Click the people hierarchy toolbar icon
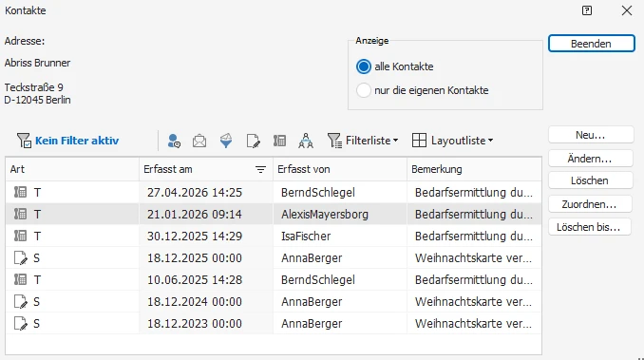Image resolution: width=644 pixels, height=360 pixels. pos(306,141)
